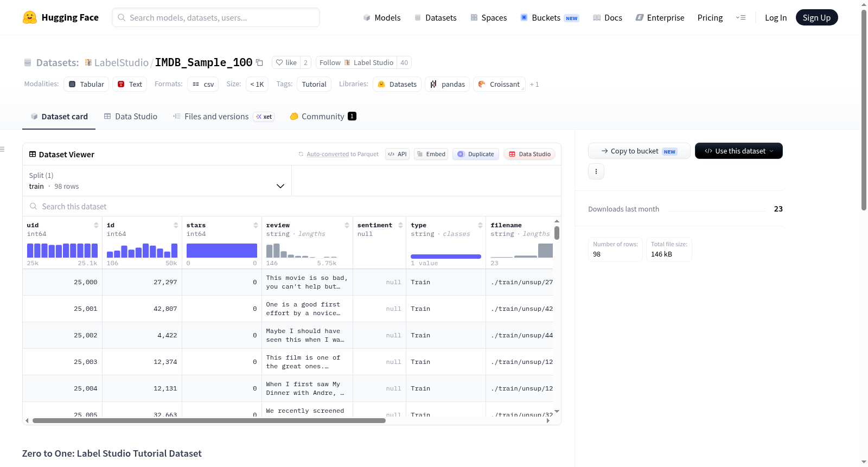
Task: Sort the uid column using its sort icon
Action: click(x=96, y=225)
